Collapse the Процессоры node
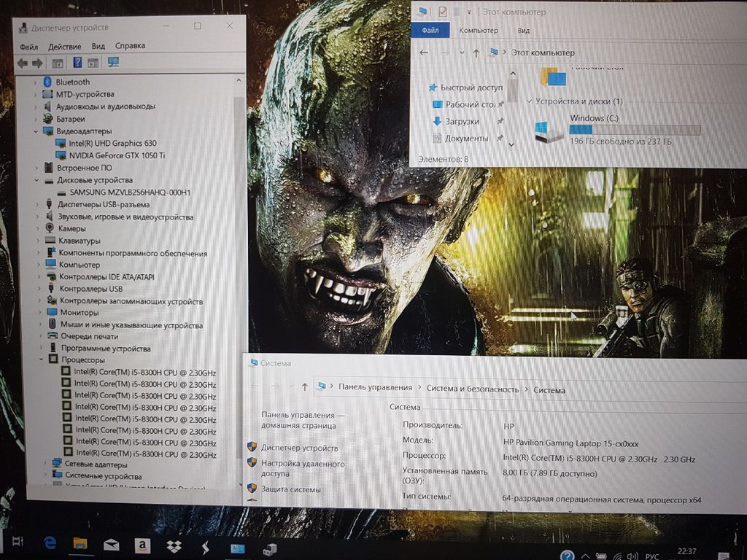The image size is (747, 560). click(41, 359)
